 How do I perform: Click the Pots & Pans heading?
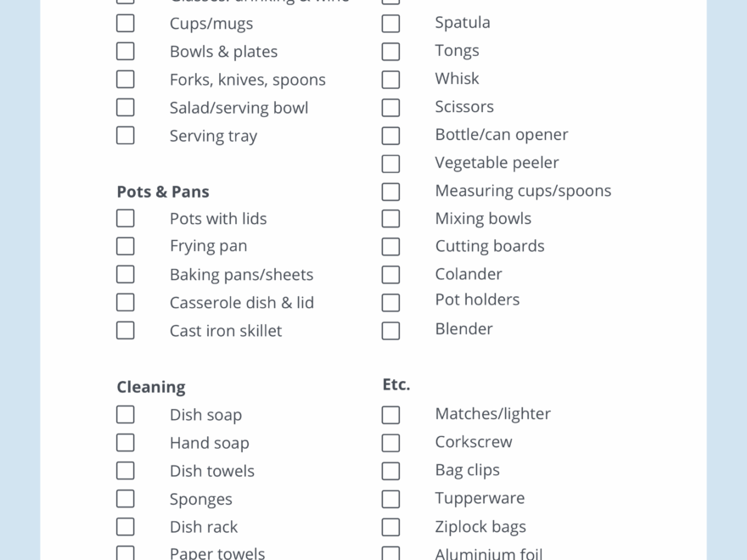click(163, 192)
